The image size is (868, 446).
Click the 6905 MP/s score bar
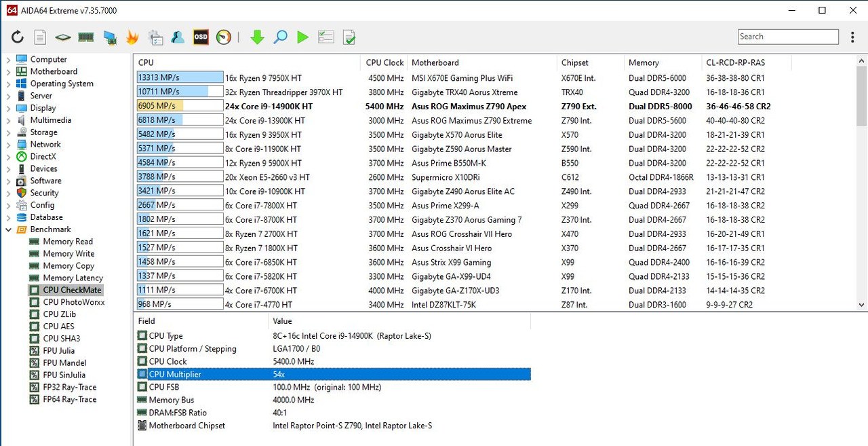tap(180, 107)
